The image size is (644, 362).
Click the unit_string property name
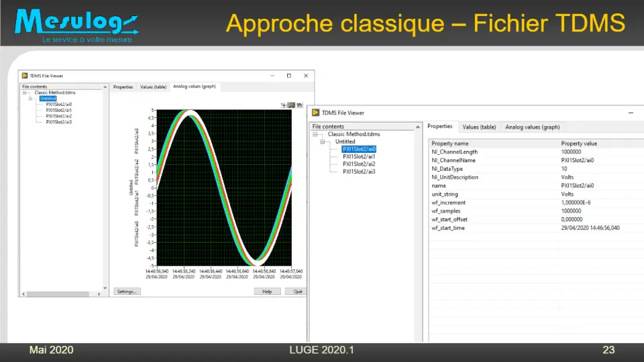(x=444, y=194)
